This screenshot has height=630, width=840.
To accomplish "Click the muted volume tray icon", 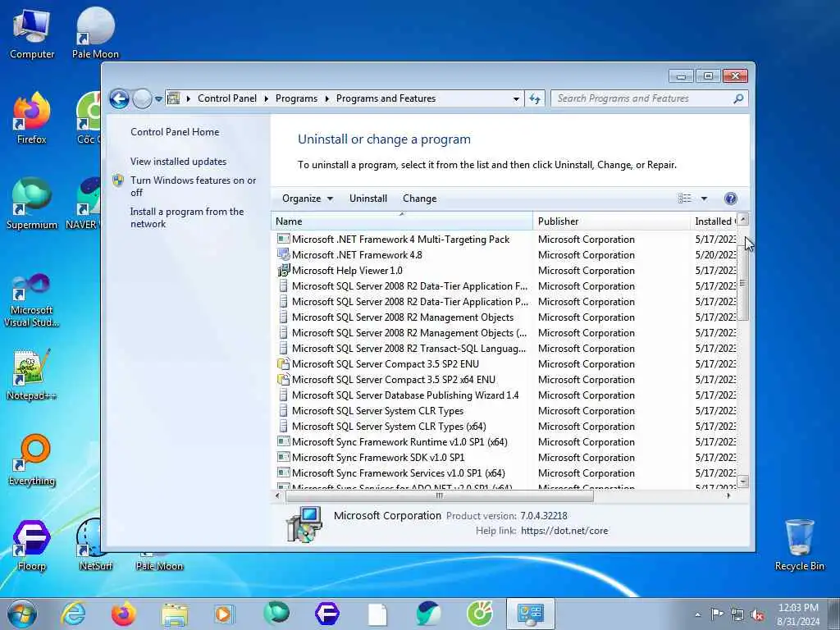I will 757,614.
